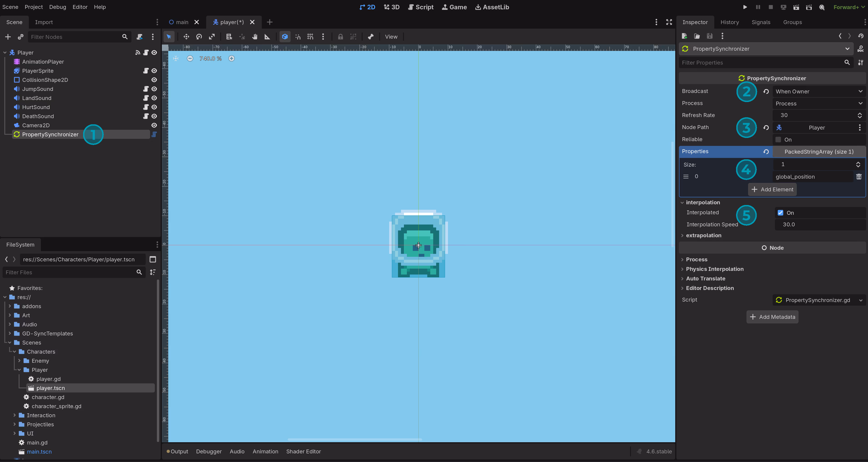Image resolution: width=868 pixels, height=462 pixels.
Task: Activate the Pan hand tool
Action: click(x=255, y=37)
